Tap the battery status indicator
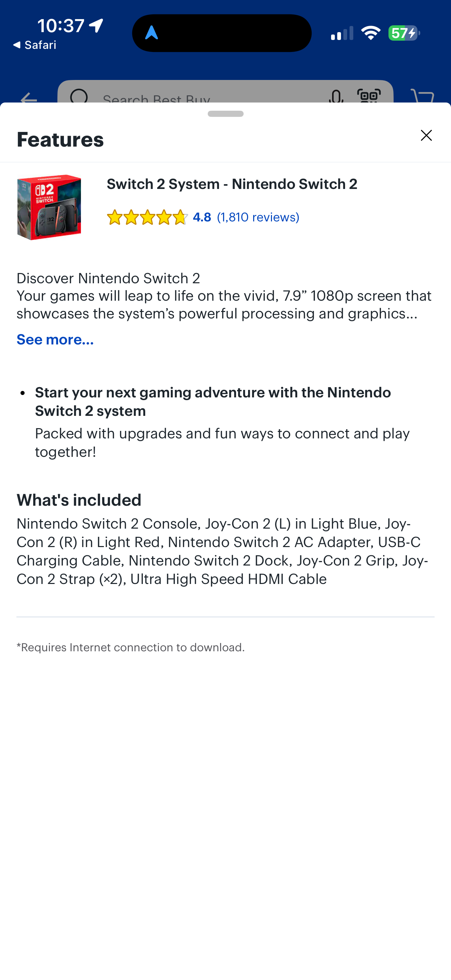This screenshot has height=980, width=451. click(x=404, y=33)
